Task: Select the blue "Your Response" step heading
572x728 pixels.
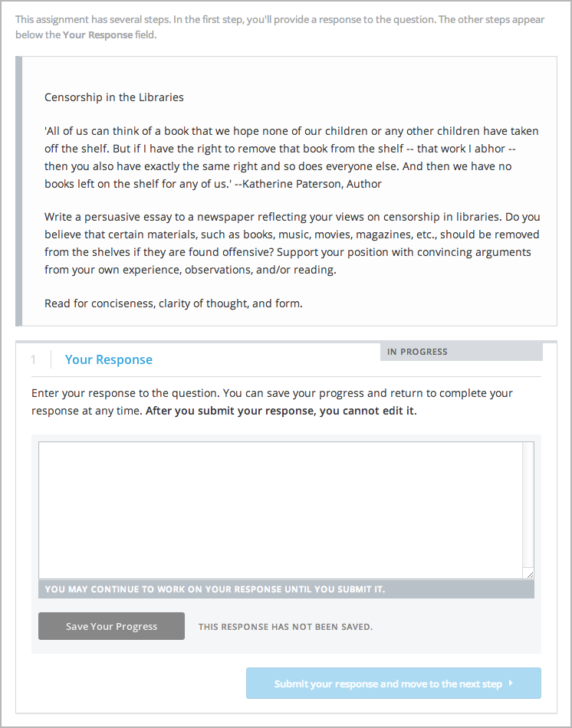Action: click(x=109, y=359)
